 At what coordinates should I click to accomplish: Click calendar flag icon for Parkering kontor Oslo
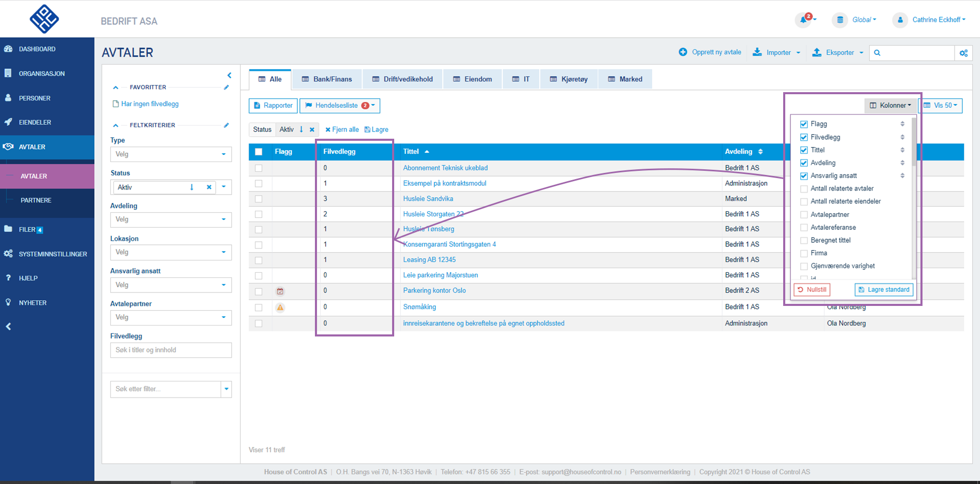pos(280,291)
